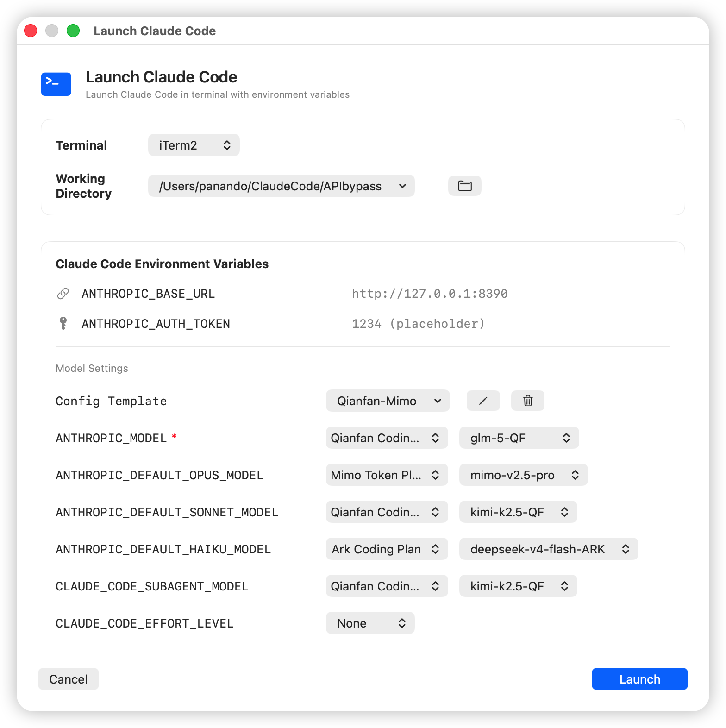The image size is (726, 728).
Task: Click the blue Launch button
Action: click(x=639, y=679)
